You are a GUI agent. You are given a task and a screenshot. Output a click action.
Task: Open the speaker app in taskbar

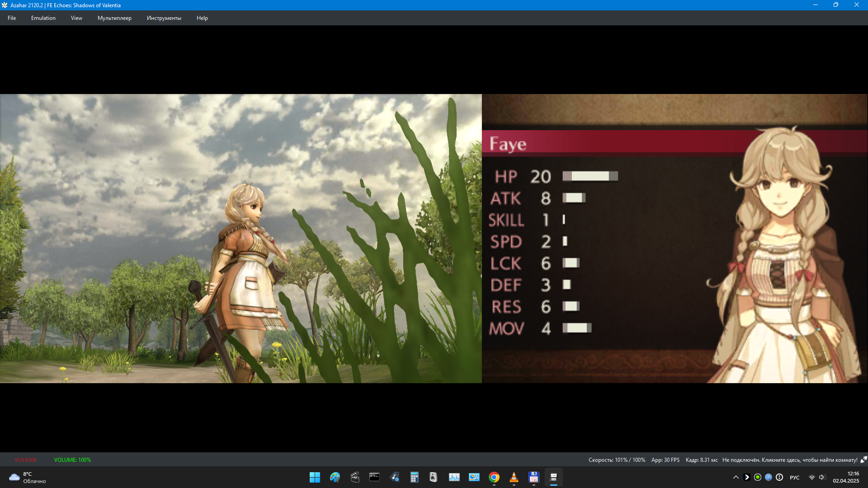(x=434, y=477)
